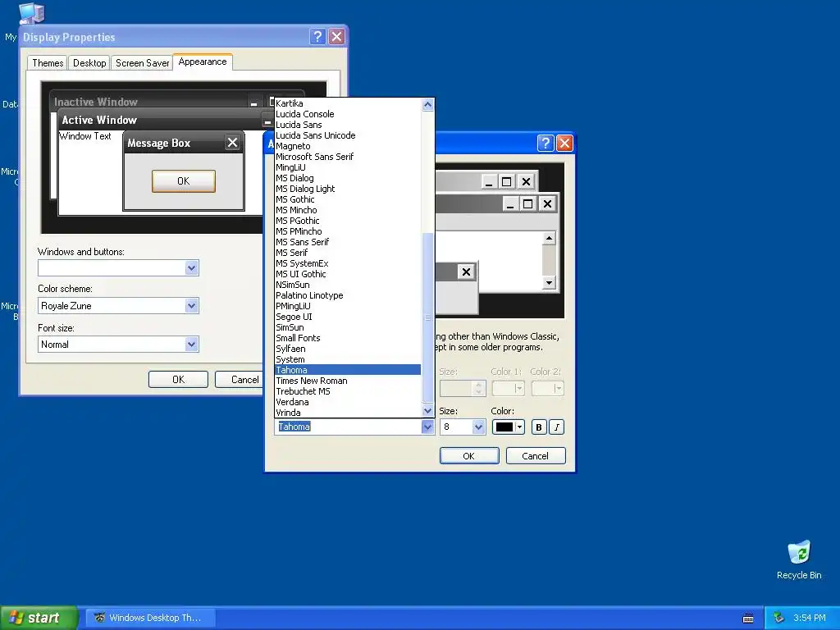Select MS Gothic font
This screenshot has height=630, width=840.
coord(348,199)
